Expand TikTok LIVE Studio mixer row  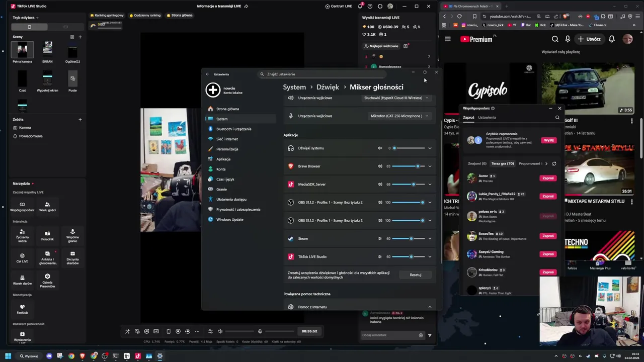tap(430, 257)
